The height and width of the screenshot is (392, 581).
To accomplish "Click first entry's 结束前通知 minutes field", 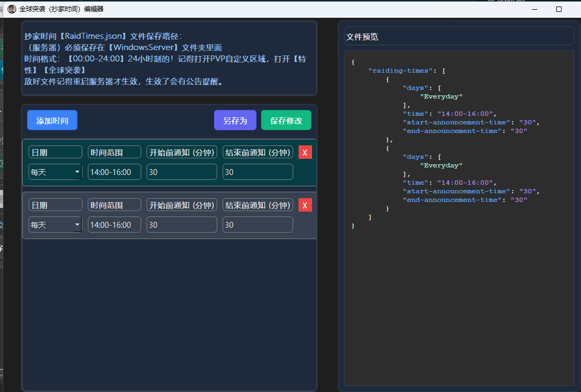I will click(258, 172).
